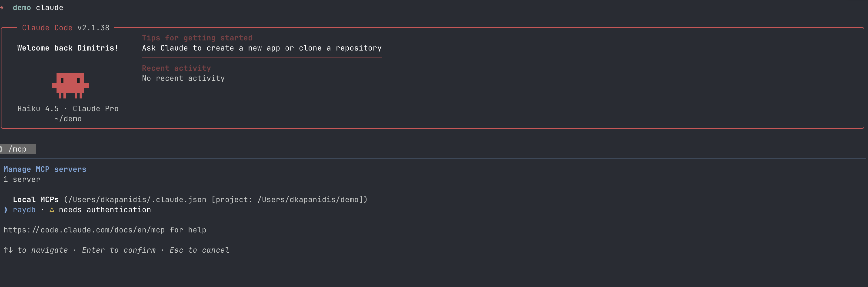Click the Claude Code v2.1.38 version title
Image resolution: width=868 pixels, height=287 pixels.
point(66,28)
